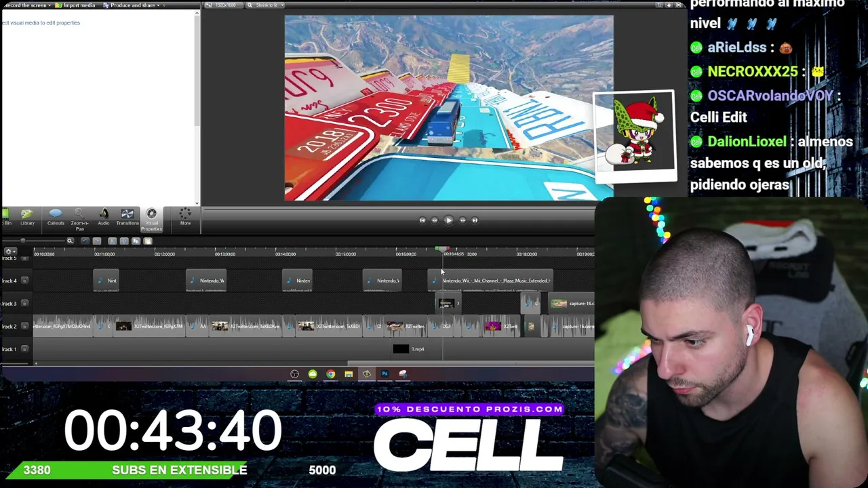Open the Callouts tab

[56, 218]
